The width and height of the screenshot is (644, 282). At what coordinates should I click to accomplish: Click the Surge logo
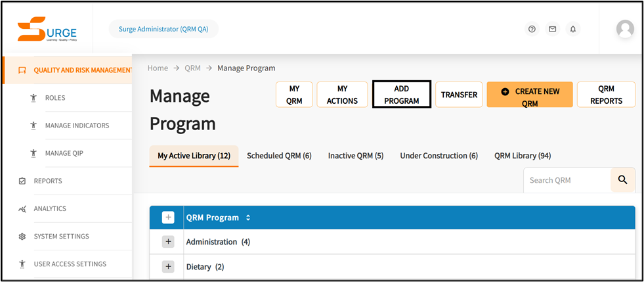tap(47, 30)
